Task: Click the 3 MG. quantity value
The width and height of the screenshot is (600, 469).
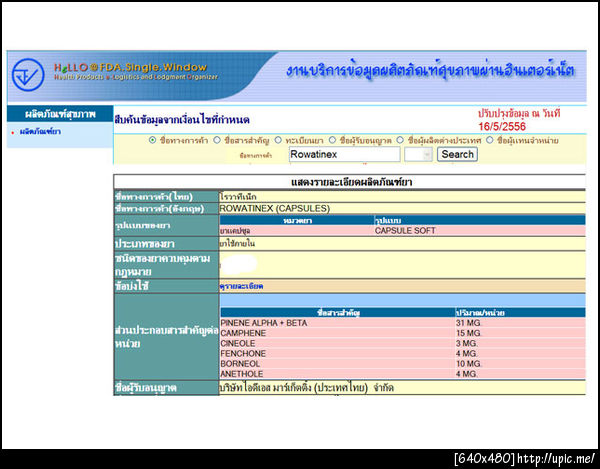Action: coord(466,344)
